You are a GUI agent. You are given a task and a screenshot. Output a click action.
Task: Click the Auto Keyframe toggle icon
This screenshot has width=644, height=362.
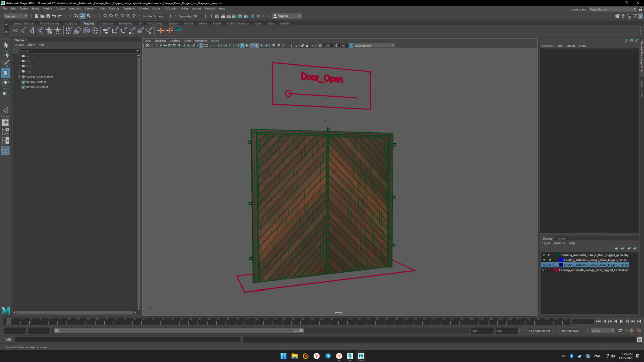tap(631, 331)
